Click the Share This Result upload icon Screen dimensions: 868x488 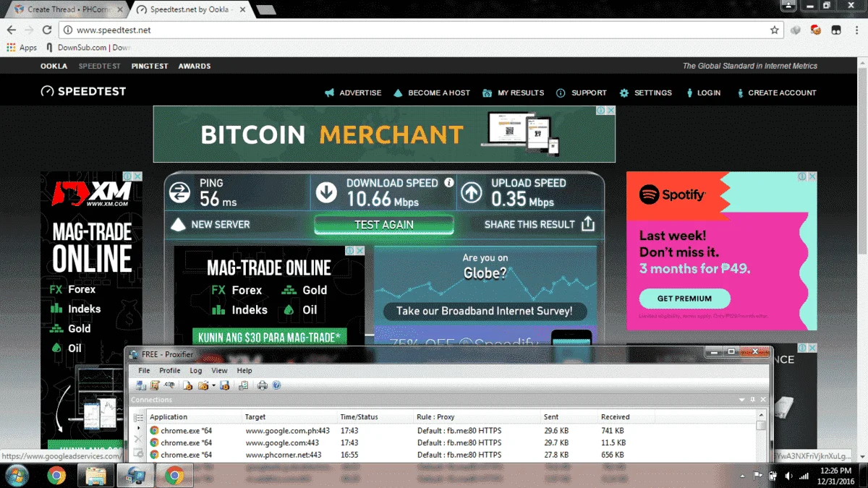click(x=588, y=224)
